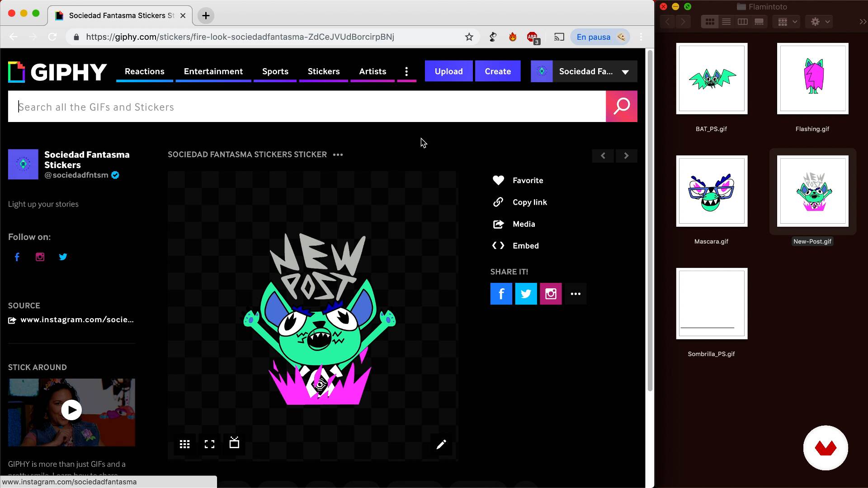Click the channel avatar beside Sociedad Fantasma
This screenshot has width=868, height=488.
coord(23,164)
